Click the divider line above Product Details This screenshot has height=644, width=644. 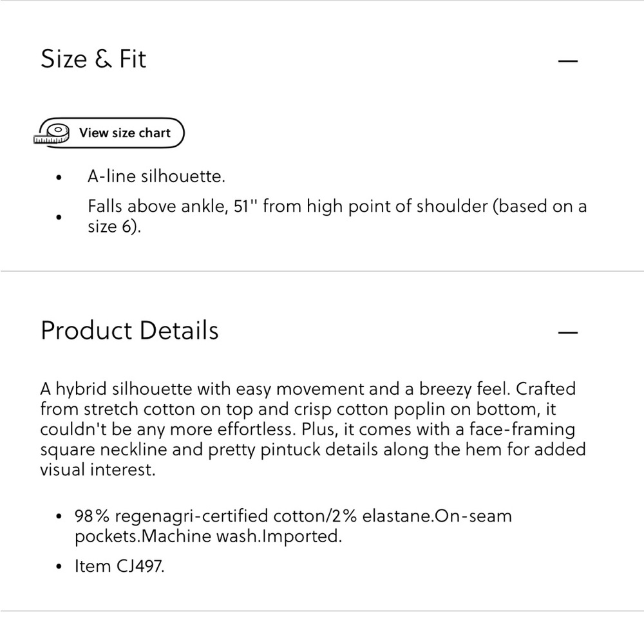322,271
